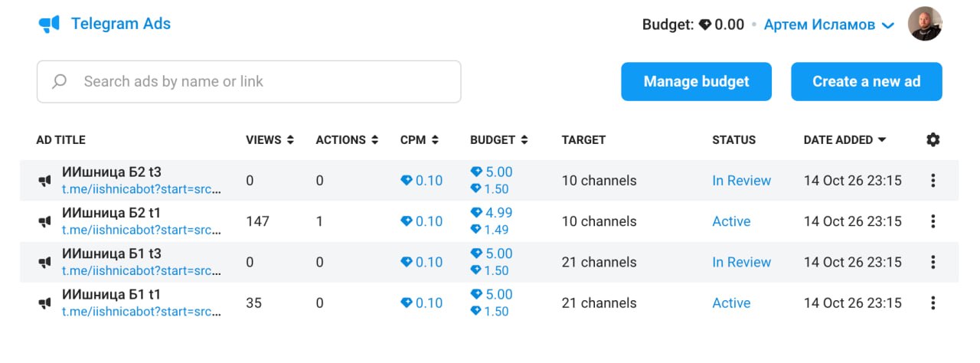Screen dimensions: 980x363
Task: Click 10 channels target in ИИшница Б2 t1 row
Action: 599,221
